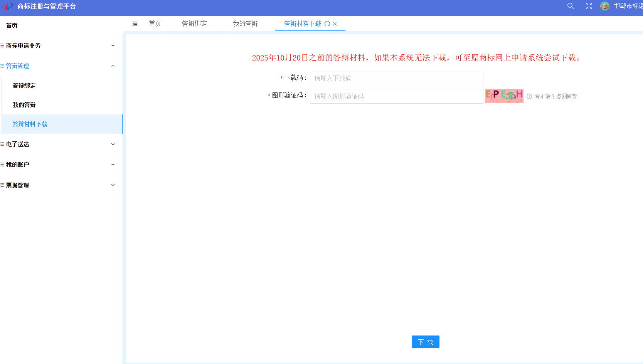643x364 pixels.
Task: Switch to the 我的答辩 tab
Action: (245, 24)
